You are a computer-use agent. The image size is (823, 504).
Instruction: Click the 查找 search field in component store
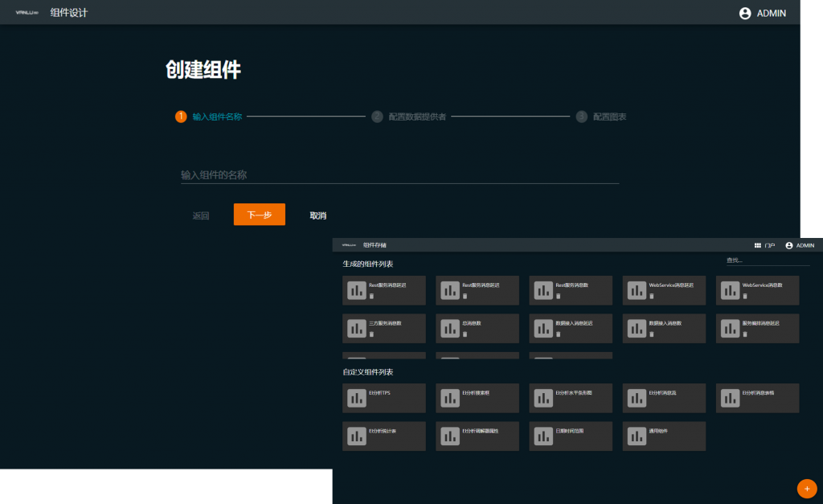click(x=767, y=260)
